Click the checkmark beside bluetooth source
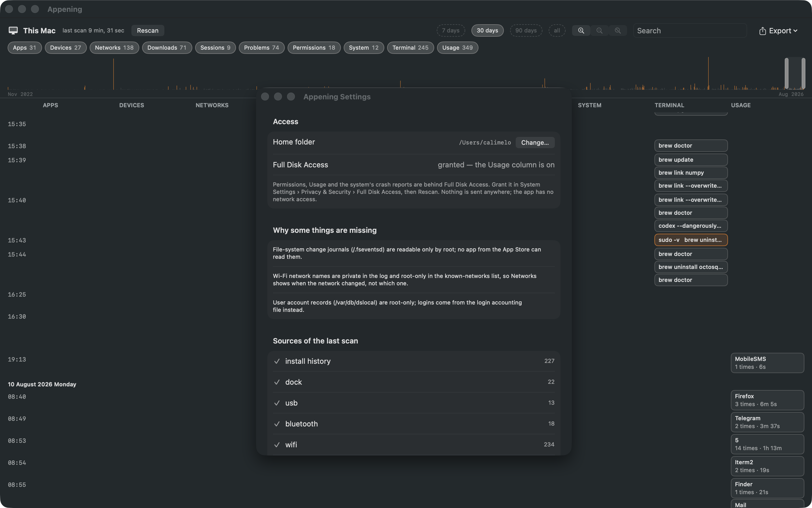 (x=277, y=424)
